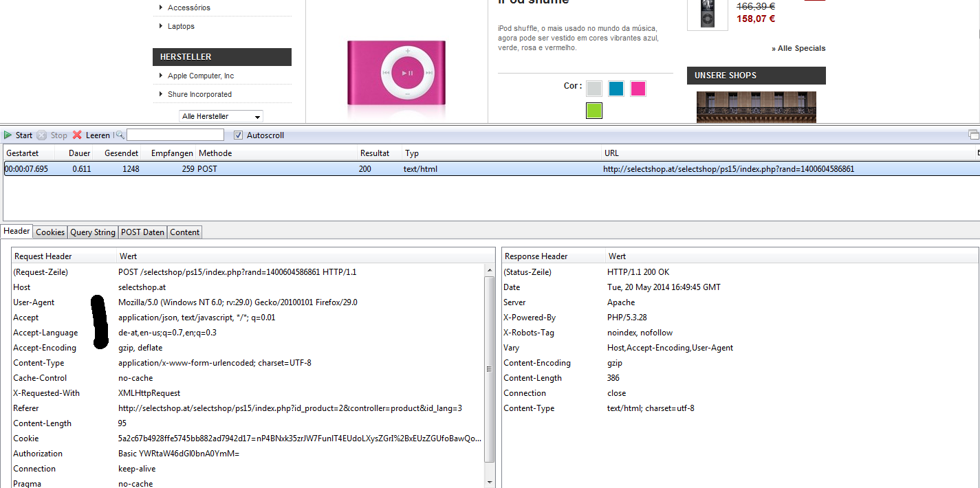Sort by the Gestartet column
Image resolution: width=980 pixels, height=488 pixels.
29,153
